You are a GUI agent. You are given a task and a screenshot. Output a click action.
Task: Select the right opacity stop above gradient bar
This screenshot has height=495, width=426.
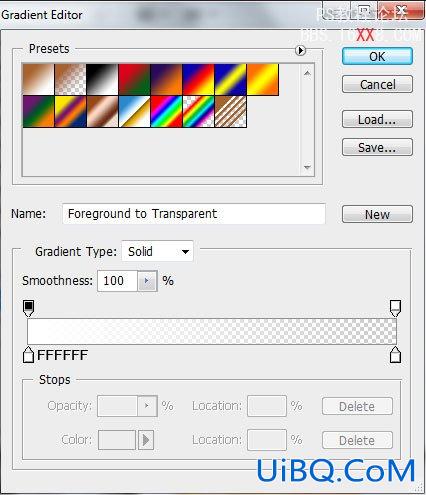point(395,308)
